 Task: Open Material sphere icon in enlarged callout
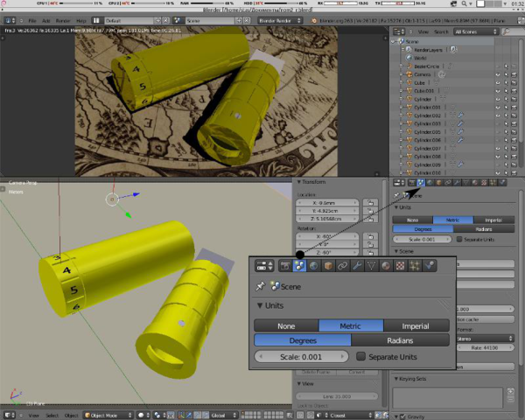pyautogui.click(x=386, y=266)
